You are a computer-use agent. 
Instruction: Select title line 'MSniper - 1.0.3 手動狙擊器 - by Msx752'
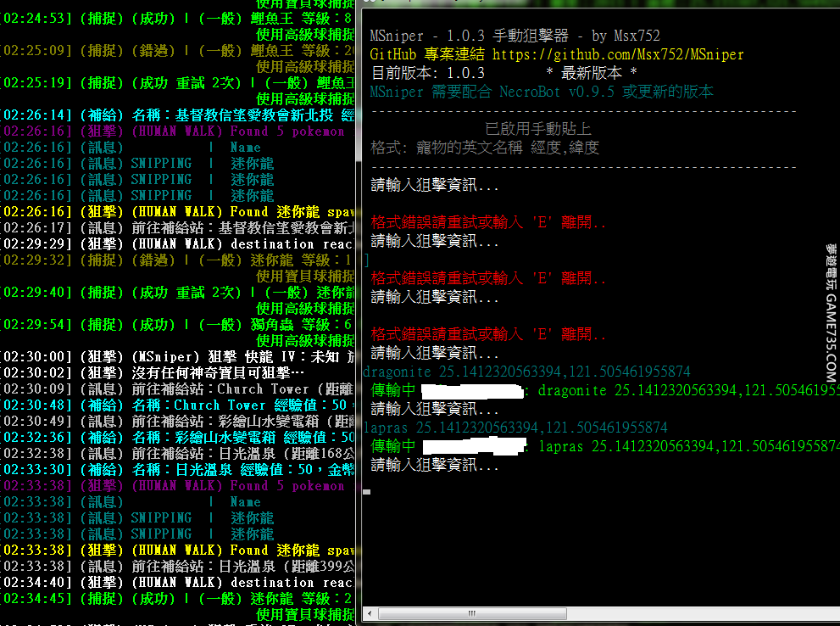(x=515, y=36)
